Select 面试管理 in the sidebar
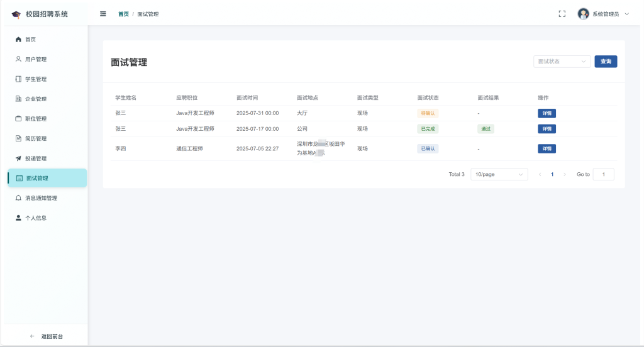This screenshot has width=644, height=347. 47,179
